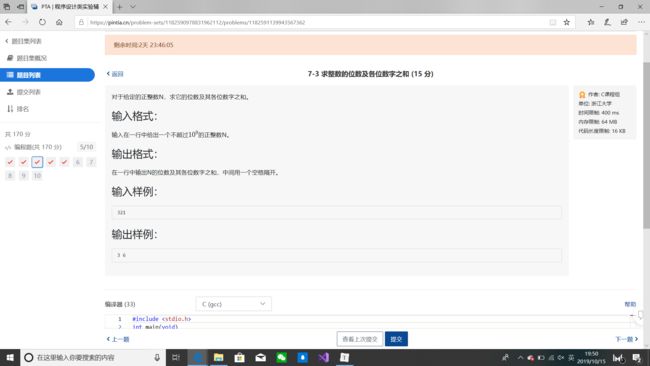Go to previous problem 上一题
The height and width of the screenshot is (366, 650).
pyautogui.click(x=118, y=339)
